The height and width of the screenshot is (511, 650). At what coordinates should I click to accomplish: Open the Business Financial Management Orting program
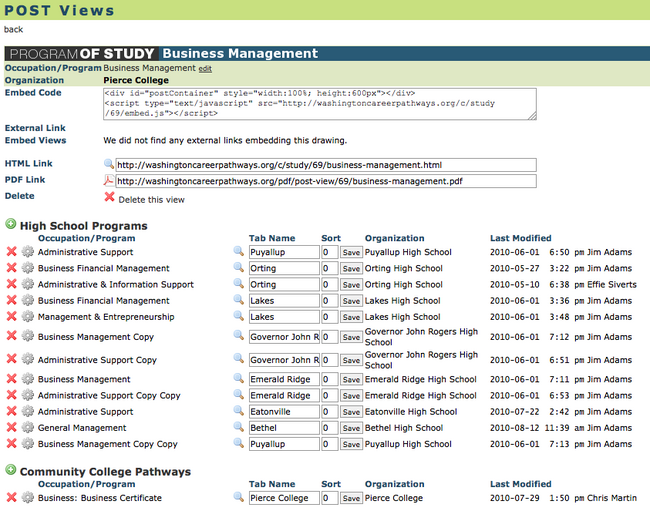tap(104, 268)
